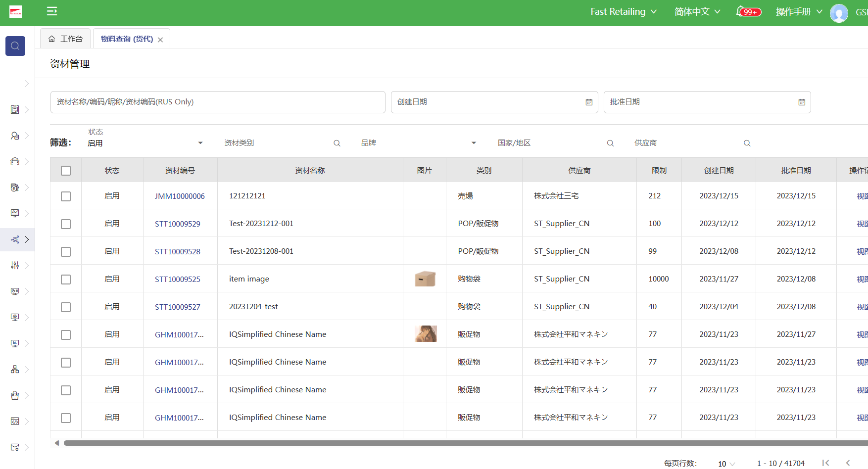
Task: Open the 简体中文 language dropdown
Action: [x=697, y=11]
